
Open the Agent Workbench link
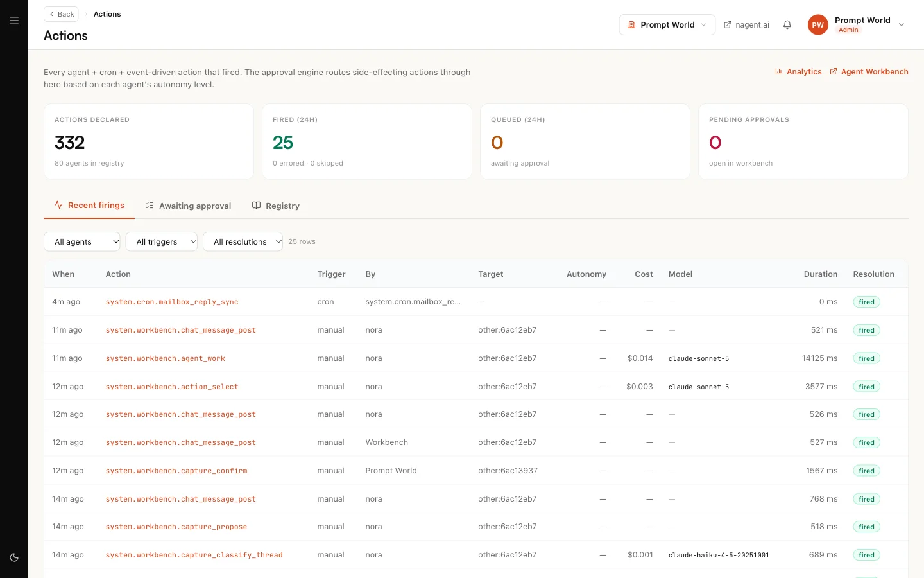[869, 72]
